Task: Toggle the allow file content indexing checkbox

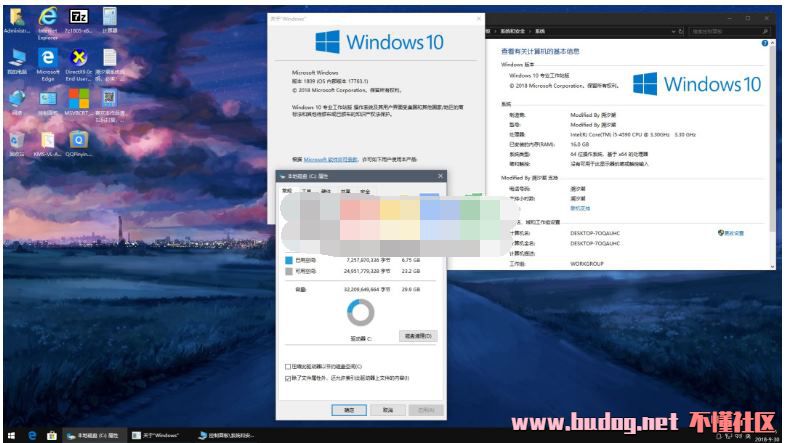Action: tap(289, 379)
